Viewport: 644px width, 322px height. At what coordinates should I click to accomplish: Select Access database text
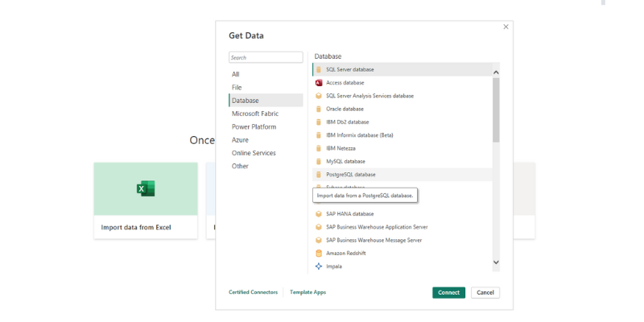[x=345, y=83]
